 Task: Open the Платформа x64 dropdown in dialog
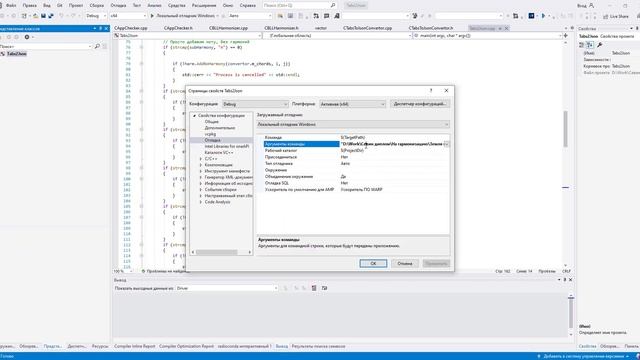pyautogui.click(x=352, y=104)
